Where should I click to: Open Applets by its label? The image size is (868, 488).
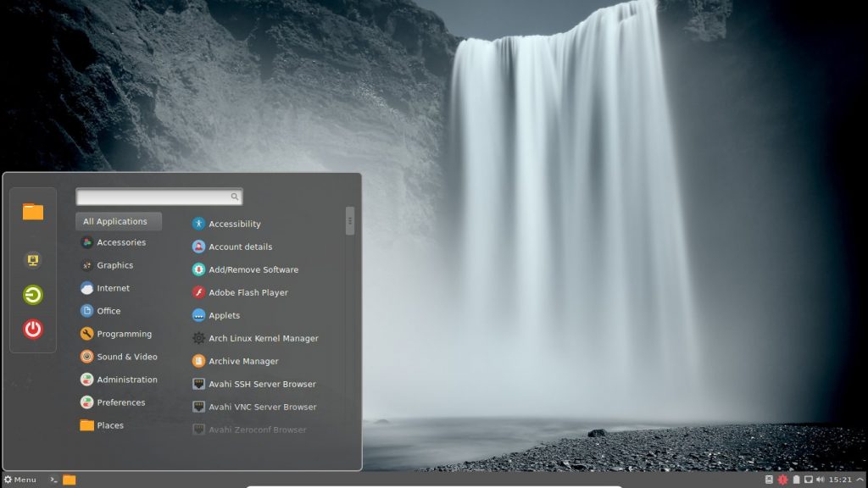coord(224,315)
